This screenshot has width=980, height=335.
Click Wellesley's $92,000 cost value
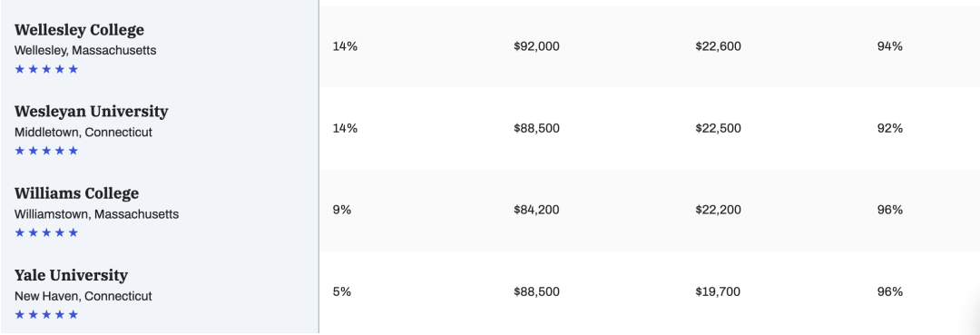536,46
